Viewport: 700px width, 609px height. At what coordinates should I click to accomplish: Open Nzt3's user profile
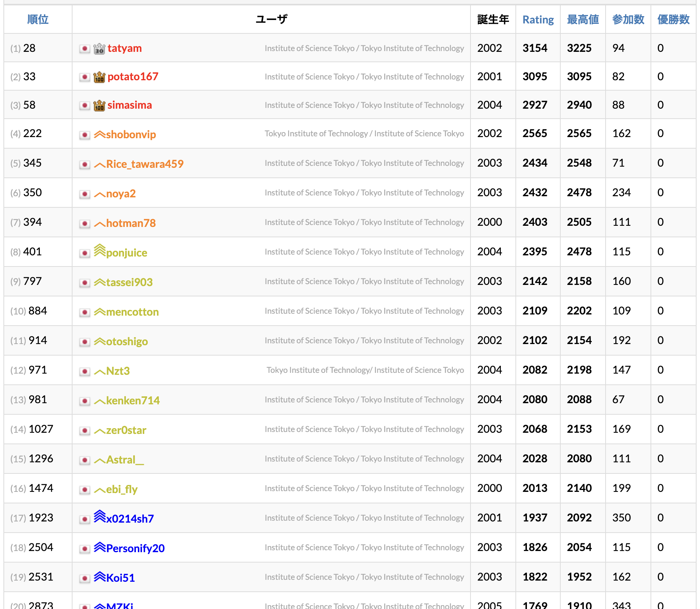pos(118,371)
